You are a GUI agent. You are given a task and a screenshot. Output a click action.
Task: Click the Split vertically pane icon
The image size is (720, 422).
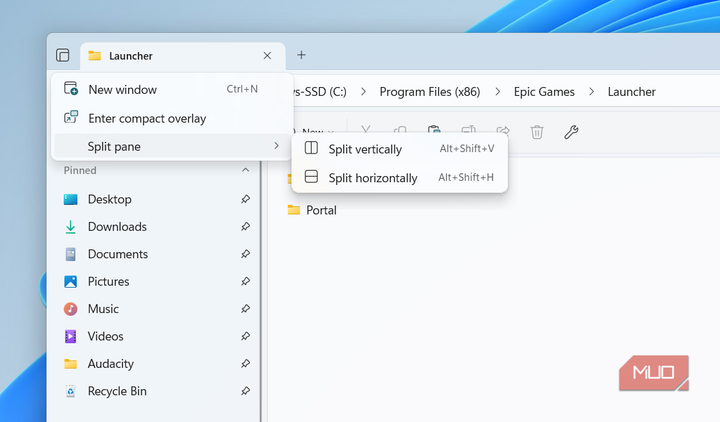311,148
